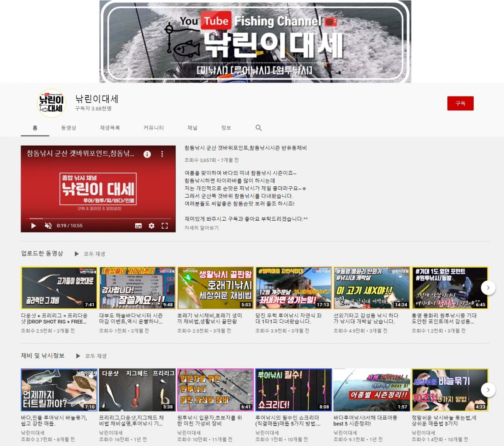Image resolution: width=504 pixels, height=446 pixels.
Task: Open the 호래기낚시 video thumbnail
Action: pyautogui.click(x=215, y=288)
